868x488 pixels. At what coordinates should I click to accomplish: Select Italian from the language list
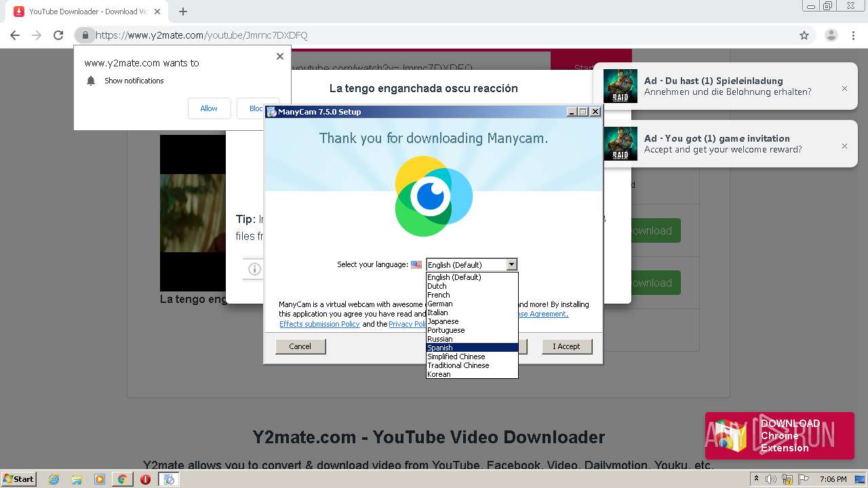pyautogui.click(x=472, y=312)
